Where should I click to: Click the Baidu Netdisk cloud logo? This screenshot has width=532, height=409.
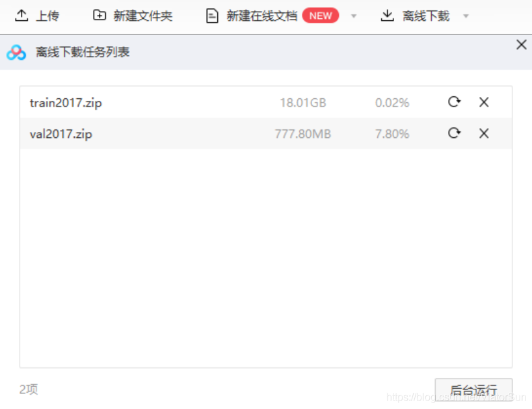pyautogui.click(x=16, y=53)
